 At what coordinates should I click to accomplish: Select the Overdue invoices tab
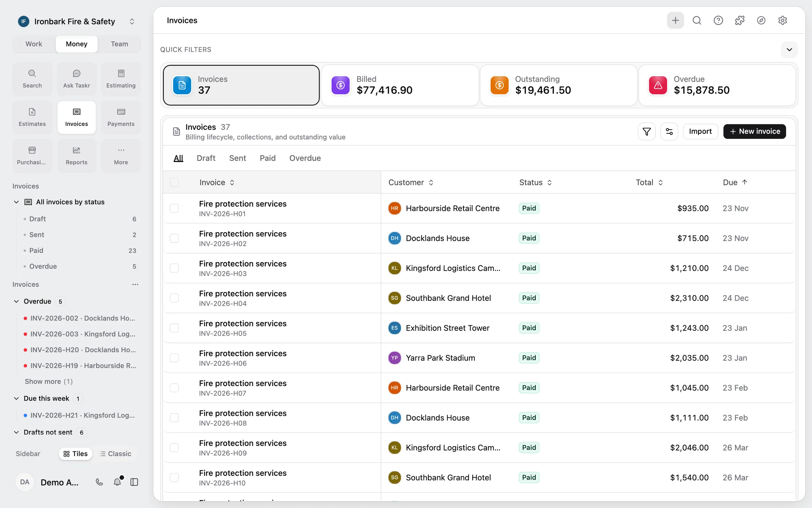[305, 158]
